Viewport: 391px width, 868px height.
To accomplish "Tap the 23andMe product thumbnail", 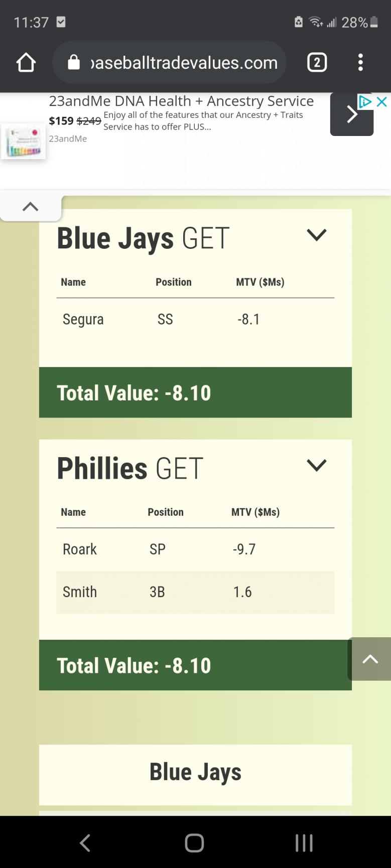I will click(x=23, y=141).
